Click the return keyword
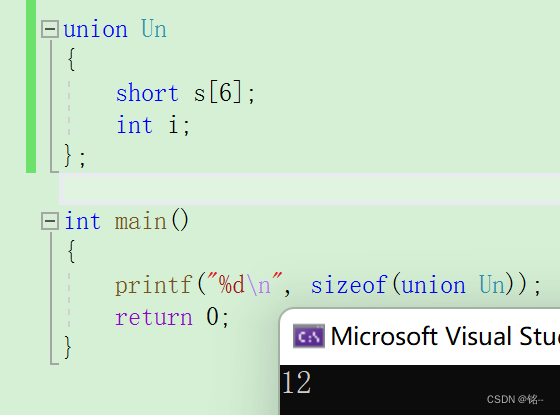The image size is (560, 415). 154,318
